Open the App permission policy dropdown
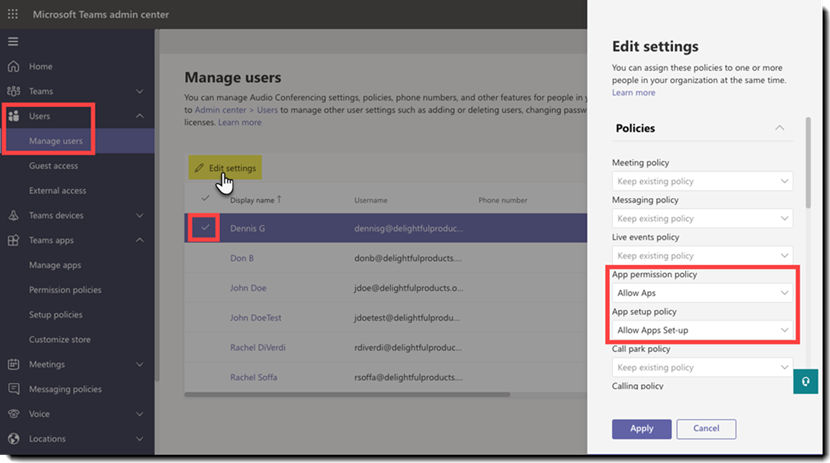The height and width of the screenshot is (463, 830). click(x=702, y=293)
